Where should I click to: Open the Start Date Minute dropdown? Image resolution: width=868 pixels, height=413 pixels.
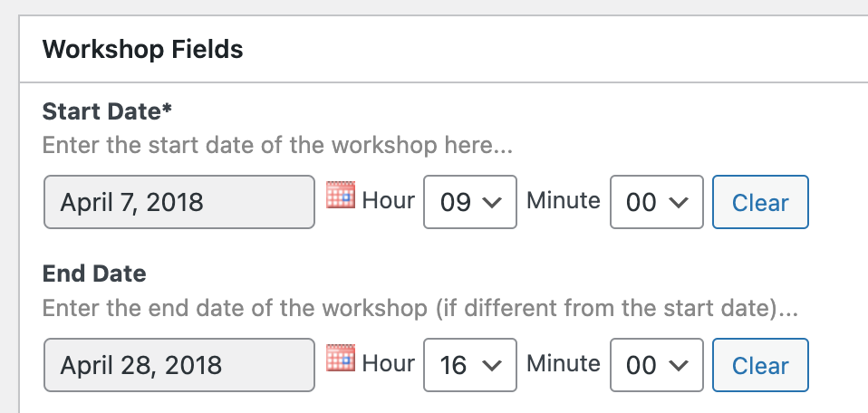657,202
